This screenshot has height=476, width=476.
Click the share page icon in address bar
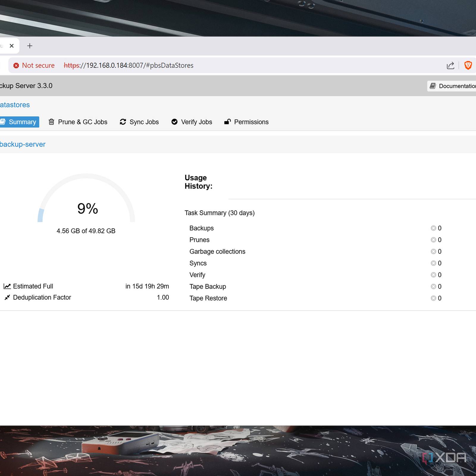click(x=450, y=65)
